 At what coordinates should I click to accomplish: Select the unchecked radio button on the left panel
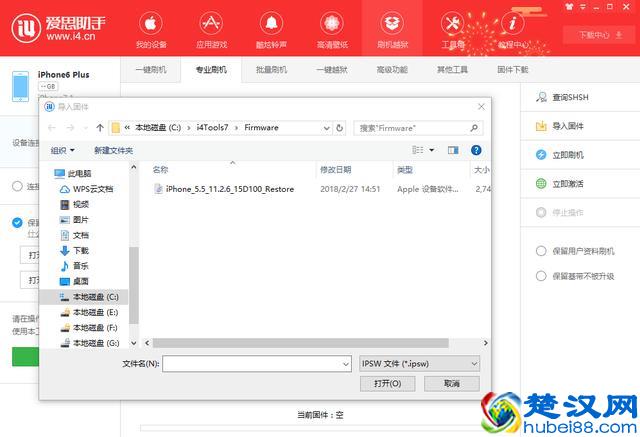(x=17, y=186)
